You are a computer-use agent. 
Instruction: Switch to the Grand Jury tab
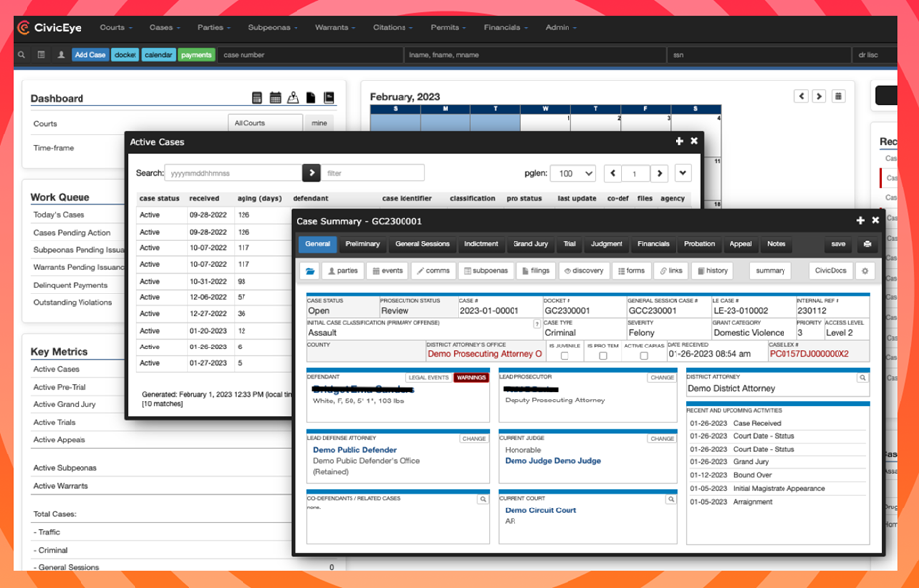(x=530, y=244)
